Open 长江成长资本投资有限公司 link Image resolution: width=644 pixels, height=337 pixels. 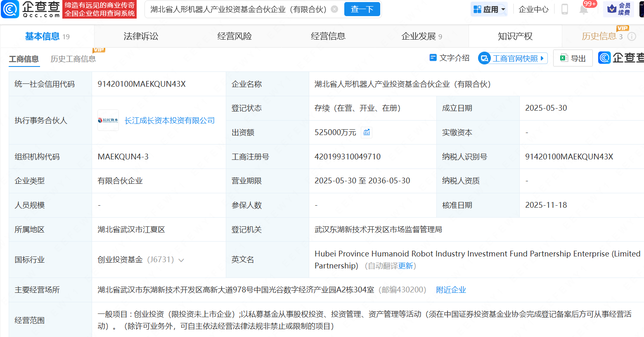click(x=170, y=121)
